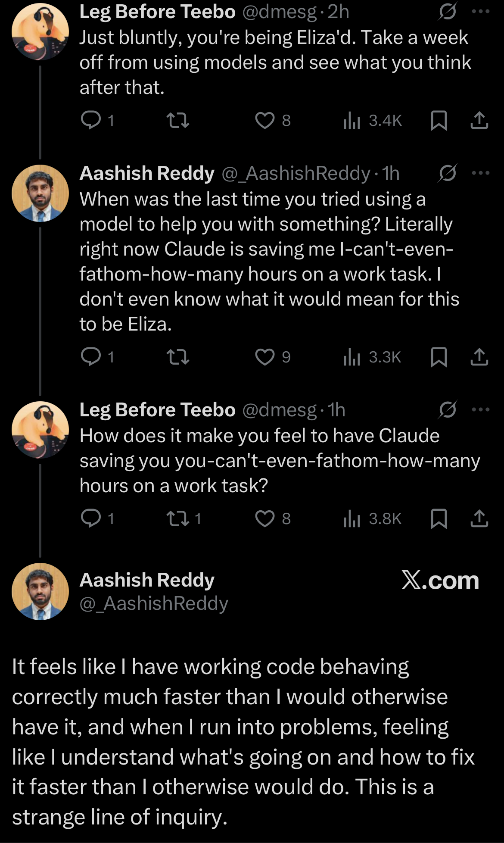Image resolution: width=504 pixels, height=843 pixels.
Task: Open more options on "How does it make you feel" tweet
Action: (x=481, y=409)
